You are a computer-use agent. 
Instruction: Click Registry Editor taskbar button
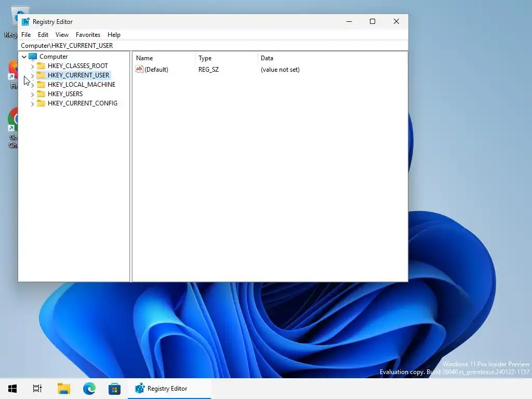coord(169,389)
